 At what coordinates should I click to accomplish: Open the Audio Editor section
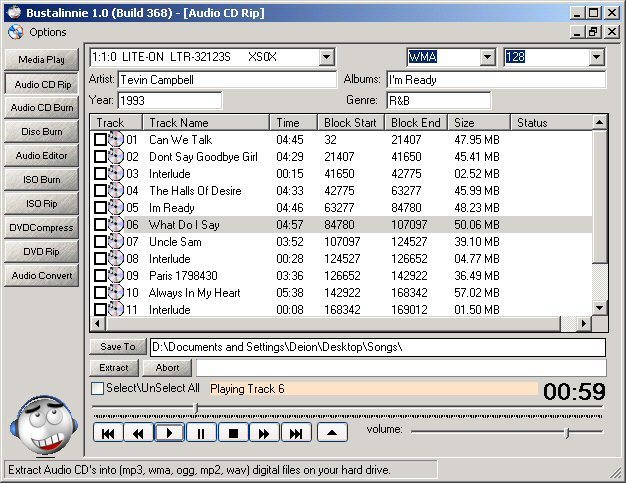(x=42, y=156)
